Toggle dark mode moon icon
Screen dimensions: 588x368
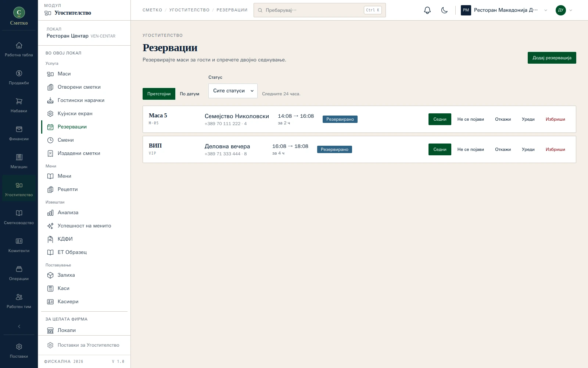(x=444, y=10)
